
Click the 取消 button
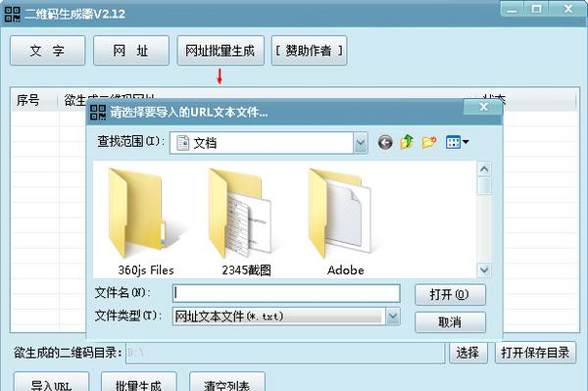pos(450,322)
